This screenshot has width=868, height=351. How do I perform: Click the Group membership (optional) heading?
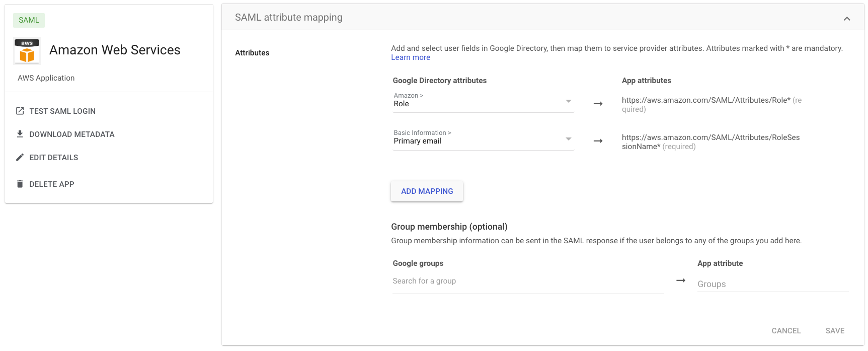(449, 227)
